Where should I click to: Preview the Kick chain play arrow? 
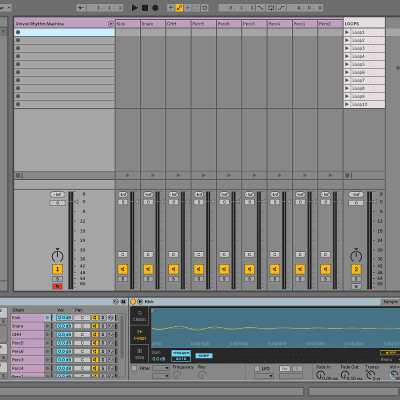(x=48, y=318)
